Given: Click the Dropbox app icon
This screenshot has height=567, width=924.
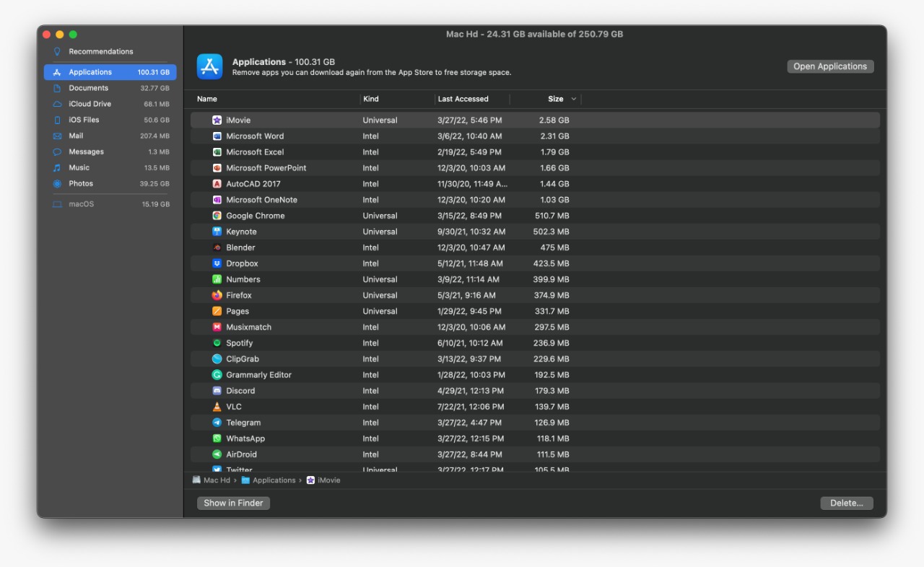Looking at the screenshot, I should pyautogui.click(x=217, y=263).
